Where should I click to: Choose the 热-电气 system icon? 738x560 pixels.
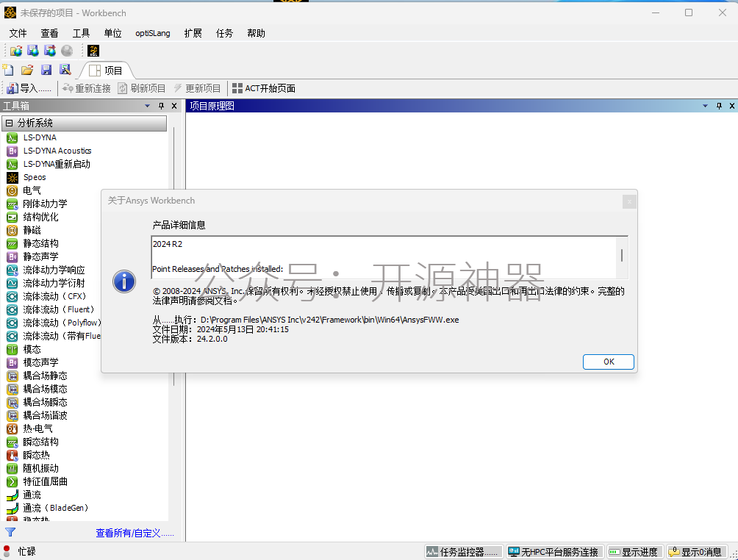tap(12, 428)
